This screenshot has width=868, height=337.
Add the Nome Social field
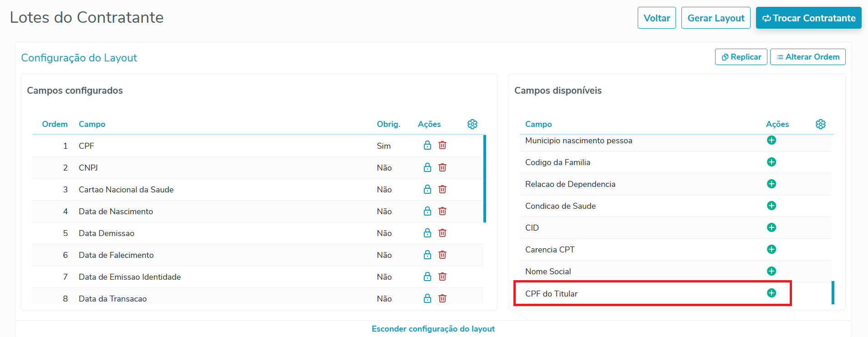coord(771,271)
